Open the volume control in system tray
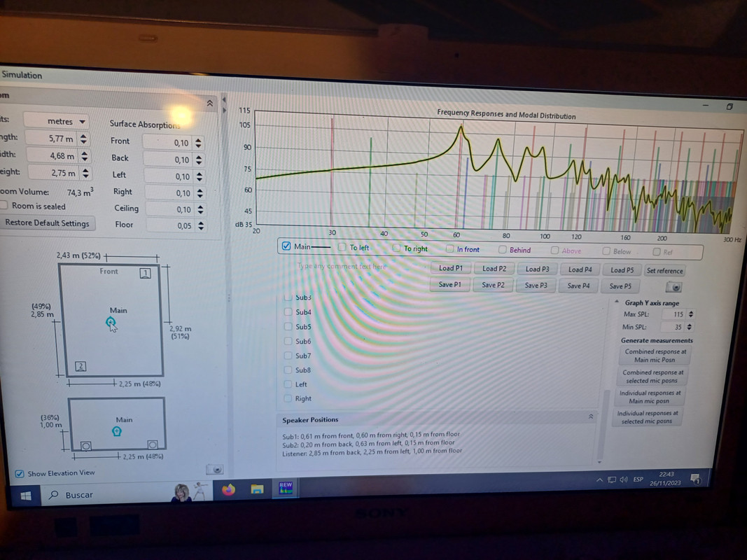The height and width of the screenshot is (560, 747). pos(624,479)
